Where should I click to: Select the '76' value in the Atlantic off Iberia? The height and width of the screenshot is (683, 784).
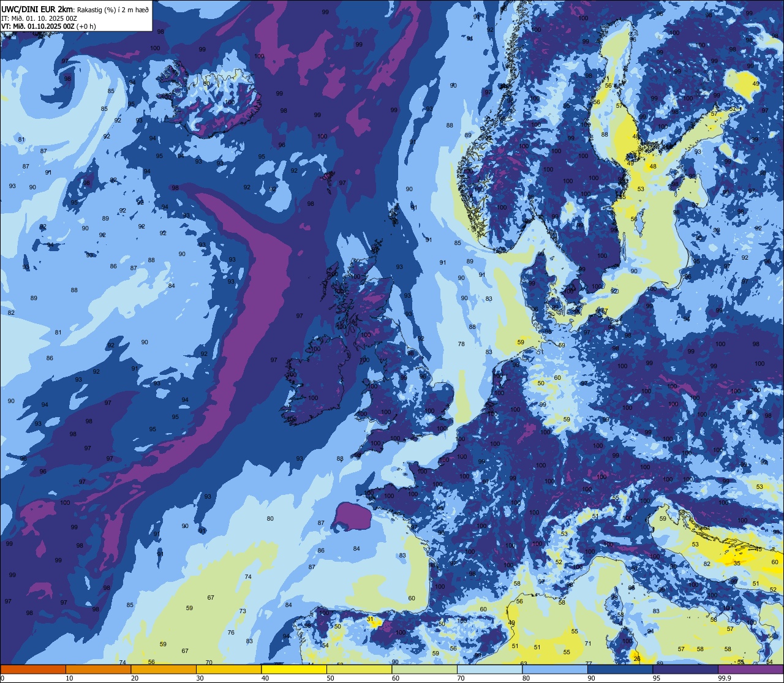coord(231,633)
